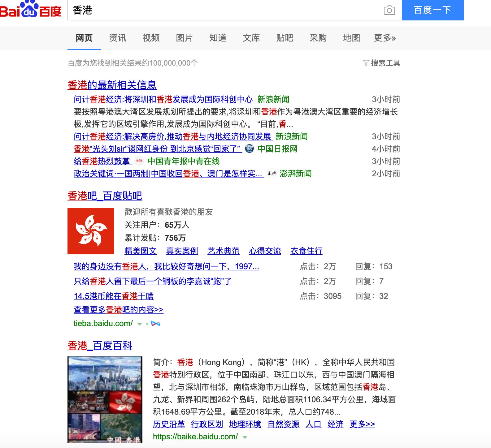This screenshot has height=448, width=491.
Task: Click the Baidu logo
Action: pos(30,9)
